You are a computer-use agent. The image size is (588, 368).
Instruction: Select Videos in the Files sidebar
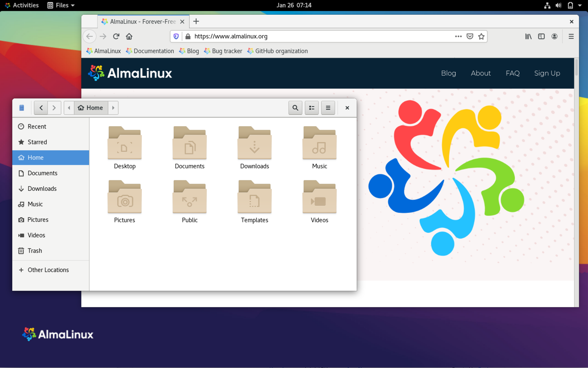[51, 235]
